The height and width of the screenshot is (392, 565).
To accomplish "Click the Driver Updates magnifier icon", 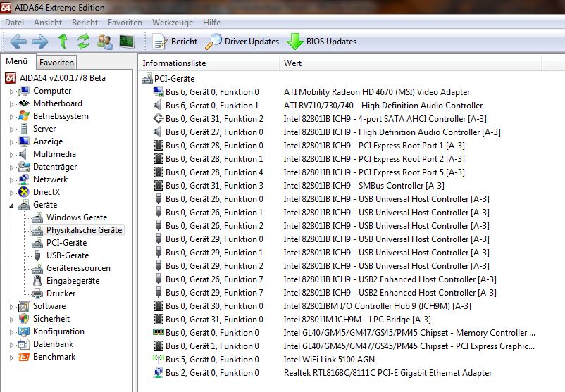I will 213,42.
